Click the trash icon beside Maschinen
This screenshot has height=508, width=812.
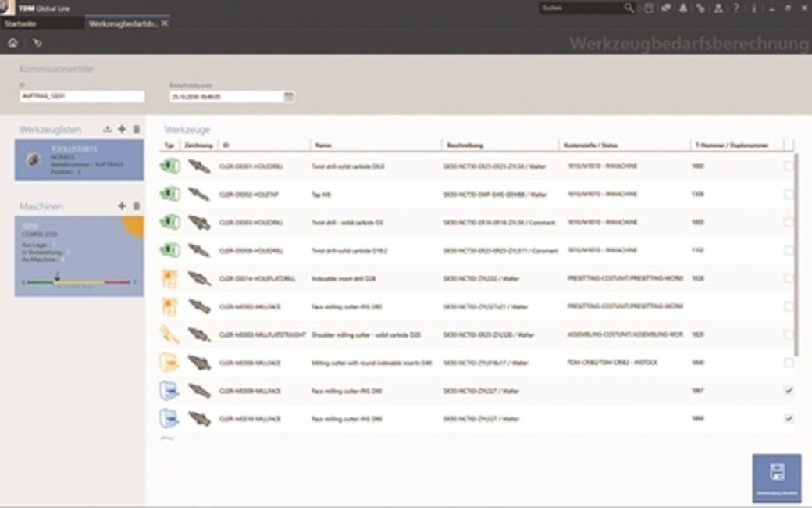[x=137, y=206]
